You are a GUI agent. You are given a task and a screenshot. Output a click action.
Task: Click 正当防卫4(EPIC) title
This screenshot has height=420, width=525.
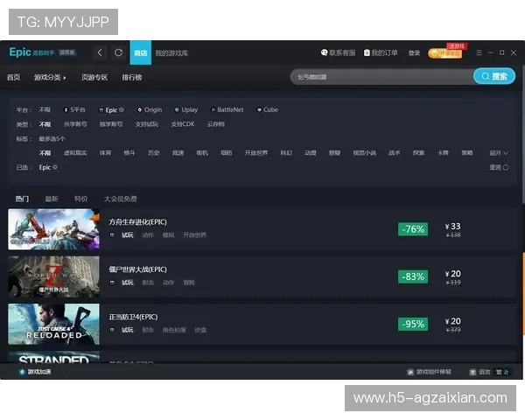133,317
